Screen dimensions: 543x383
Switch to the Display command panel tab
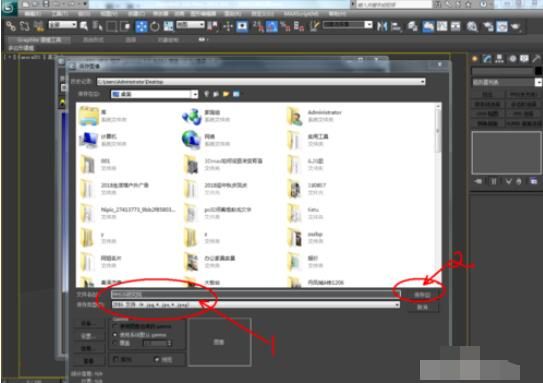pyautogui.click(x=524, y=59)
